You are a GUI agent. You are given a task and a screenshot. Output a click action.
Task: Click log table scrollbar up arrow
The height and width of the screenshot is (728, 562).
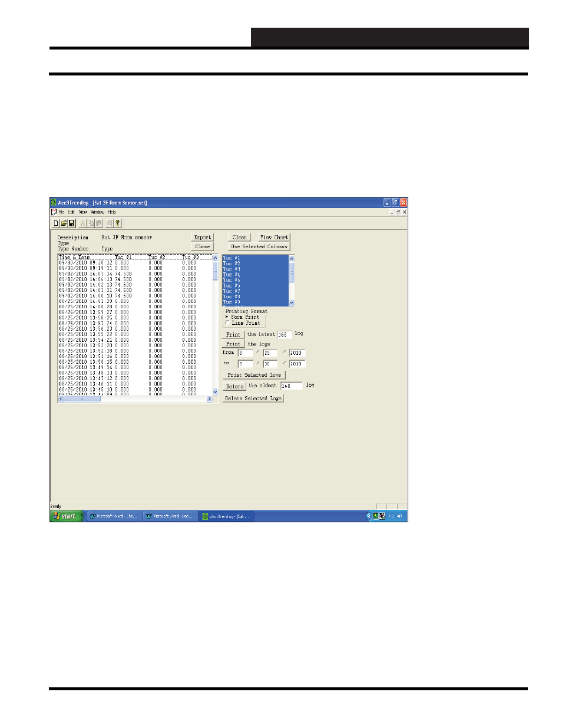215,258
